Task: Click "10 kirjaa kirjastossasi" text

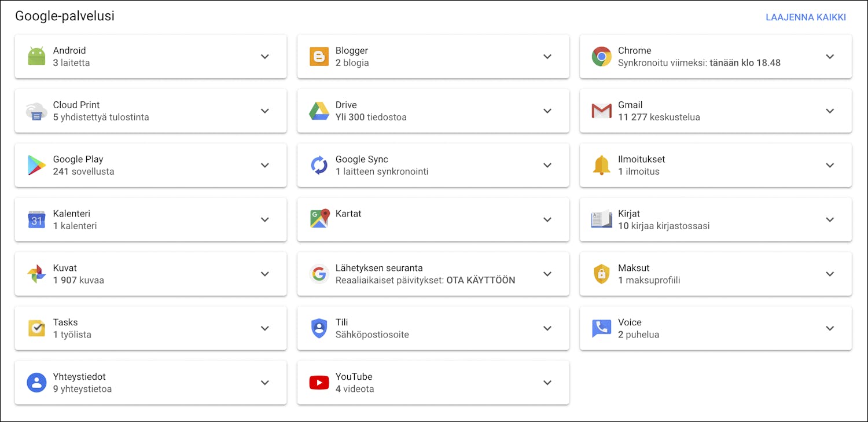Action: click(664, 226)
